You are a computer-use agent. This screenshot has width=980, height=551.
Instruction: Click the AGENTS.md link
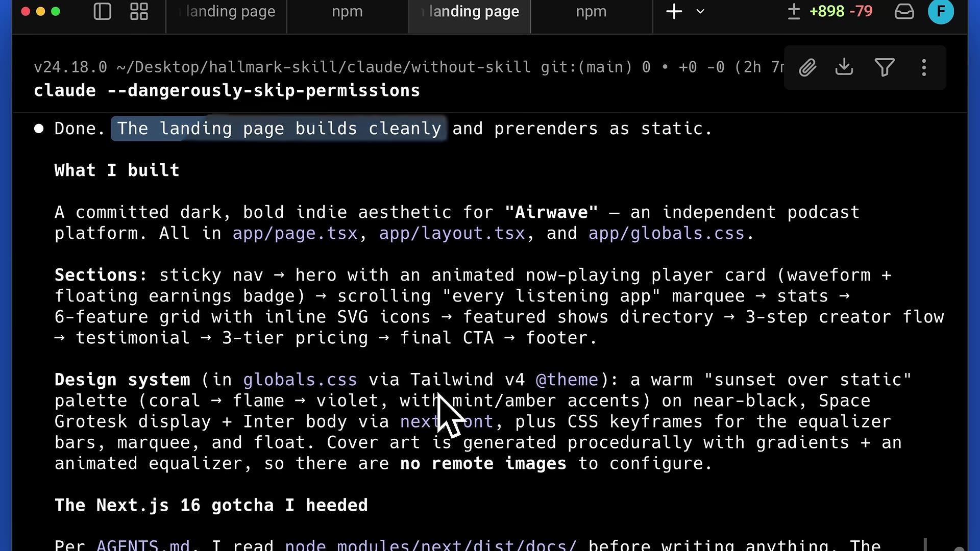tap(143, 545)
